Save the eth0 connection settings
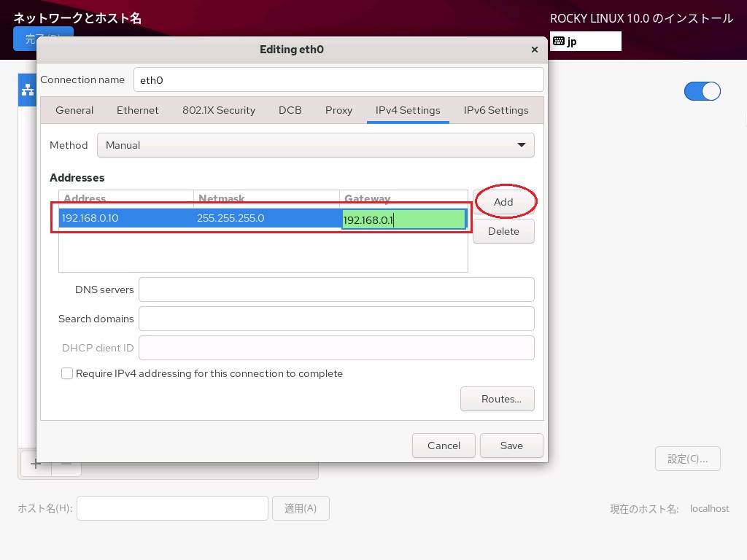 pyautogui.click(x=511, y=446)
